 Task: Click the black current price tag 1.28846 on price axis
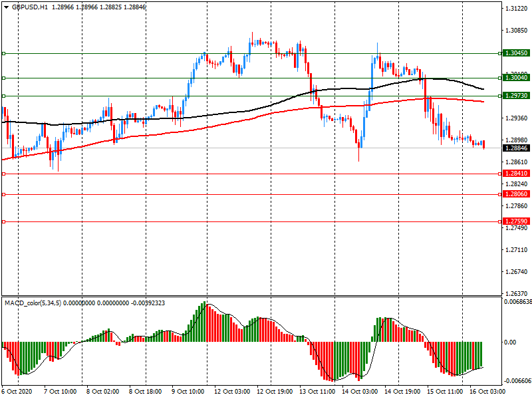click(x=516, y=148)
